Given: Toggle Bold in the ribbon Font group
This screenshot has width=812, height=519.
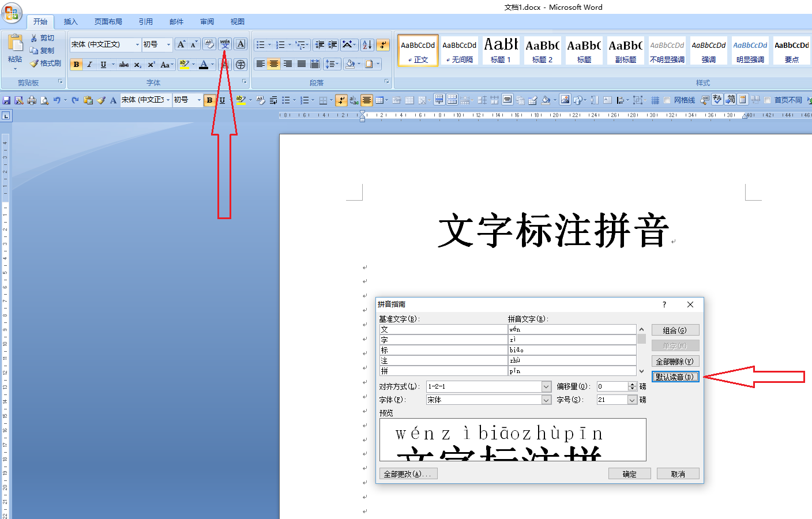Looking at the screenshot, I should [x=76, y=65].
